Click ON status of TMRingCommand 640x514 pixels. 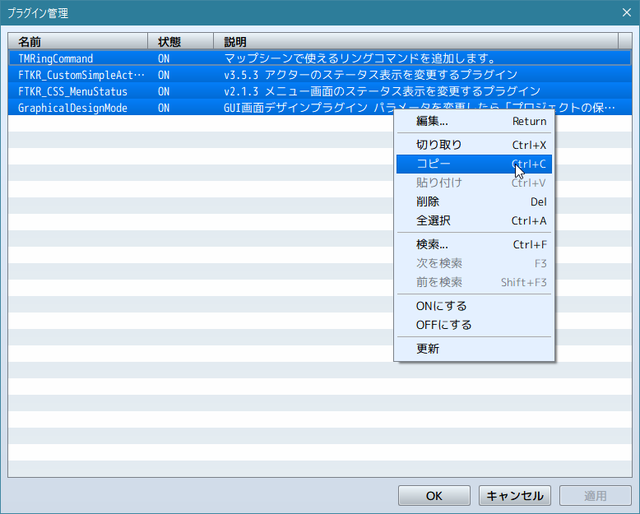(x=164, y=59)
